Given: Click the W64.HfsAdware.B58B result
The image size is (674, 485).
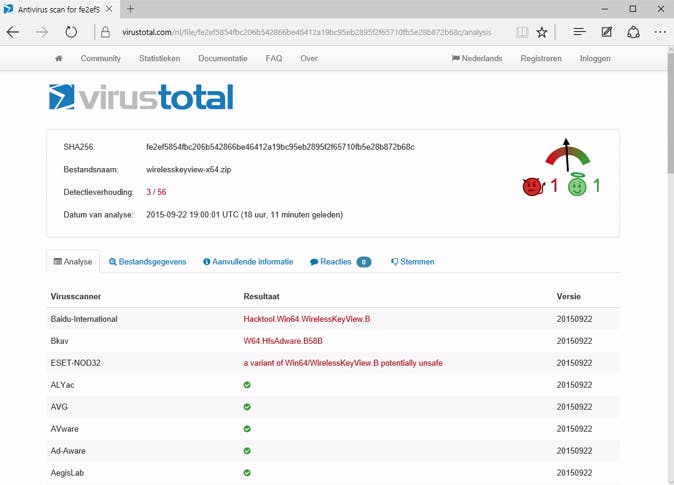Looking at the screenshot, I should click(283, 341).
